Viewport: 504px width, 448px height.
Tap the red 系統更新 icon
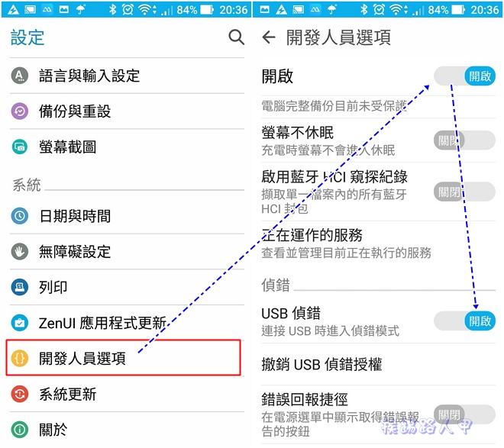20,394
